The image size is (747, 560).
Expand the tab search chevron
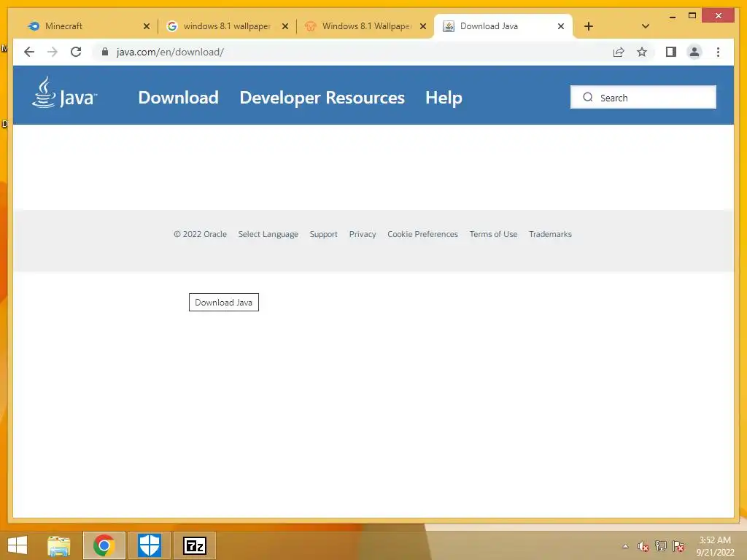click(645, 26)
